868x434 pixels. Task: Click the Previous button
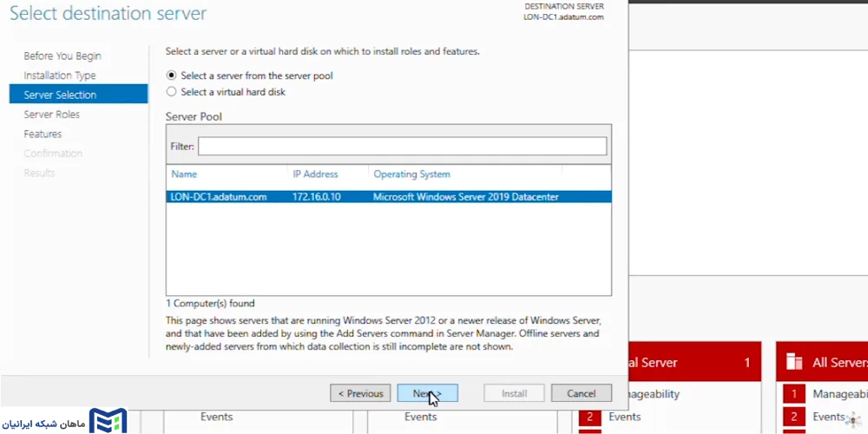click(x=360, y=393)
